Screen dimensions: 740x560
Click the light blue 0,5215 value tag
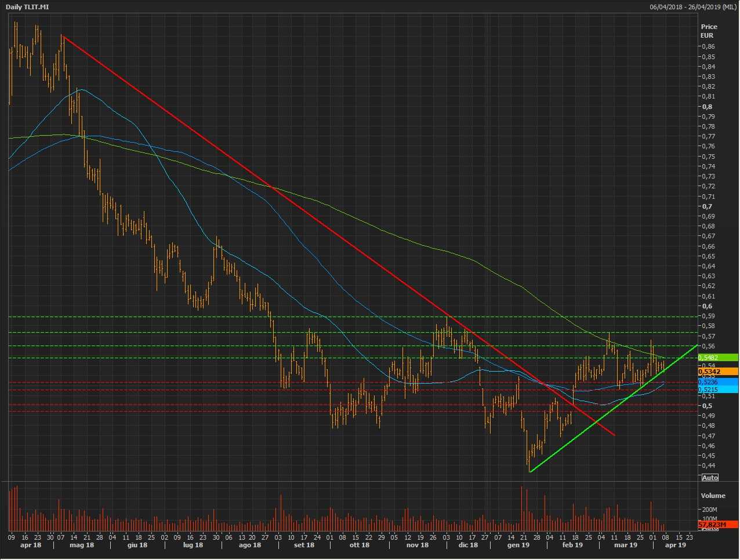click(x=718, y=390)
